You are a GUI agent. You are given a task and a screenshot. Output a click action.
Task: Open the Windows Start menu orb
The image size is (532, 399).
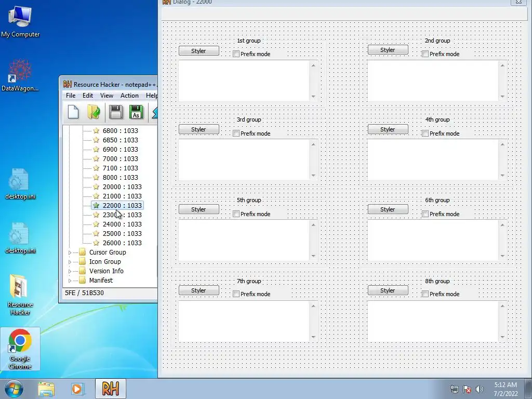(x=14, y=389)
